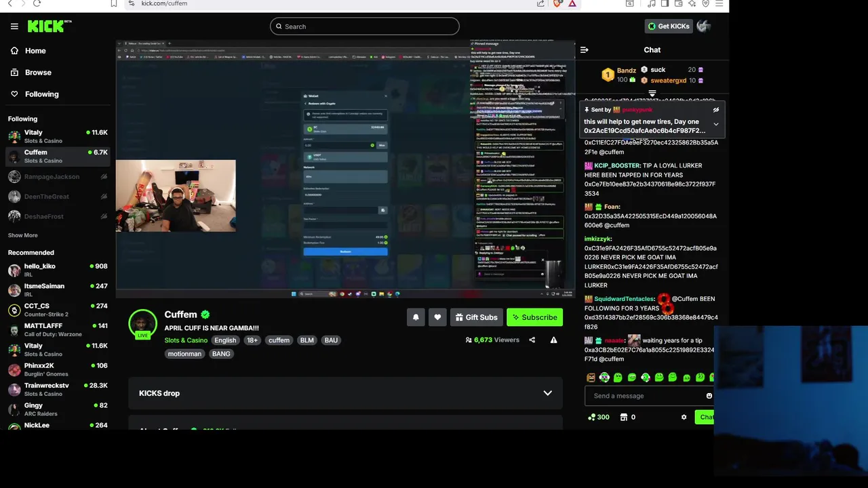Select the motionman tag

coord(184,354)
